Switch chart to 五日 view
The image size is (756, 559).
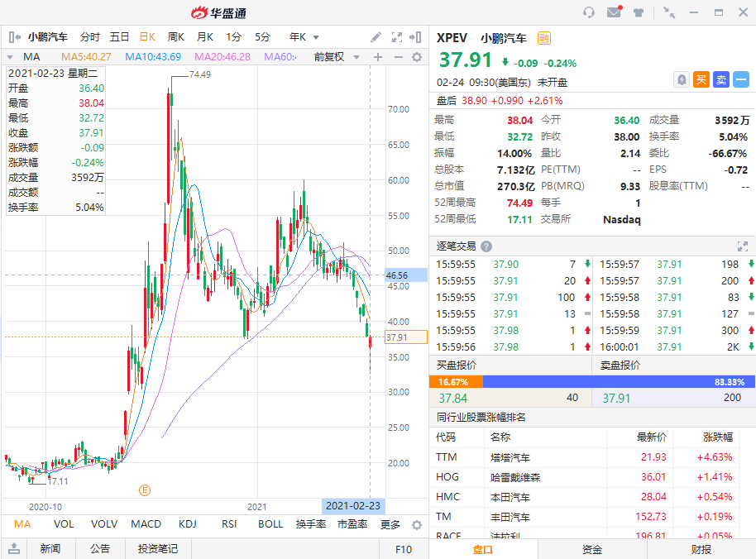pyautogui.click(x=119, y=37)
